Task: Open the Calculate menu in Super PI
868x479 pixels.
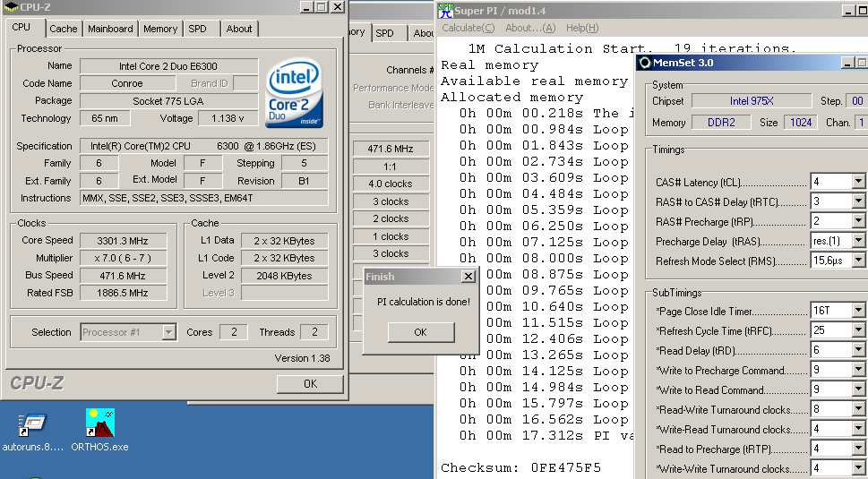Action: tap(468, 28)
